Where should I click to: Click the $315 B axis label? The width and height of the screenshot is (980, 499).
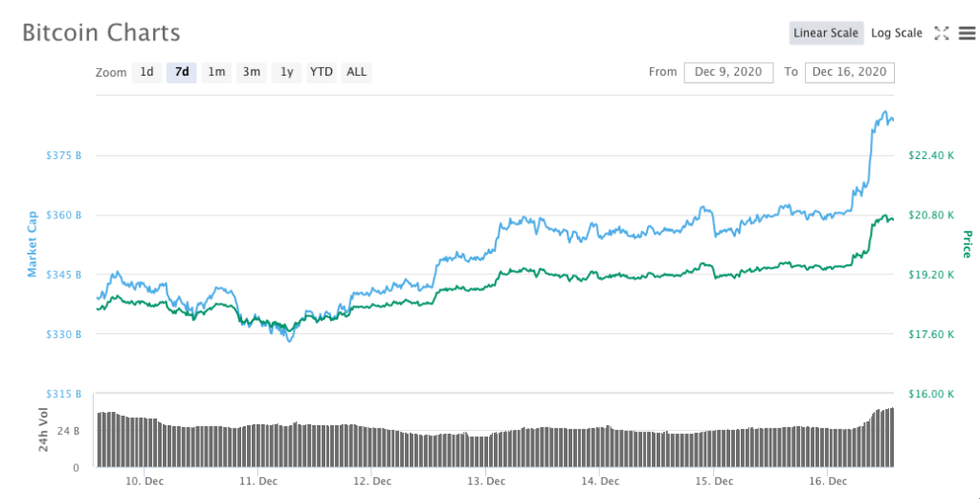tap(64, 394)
